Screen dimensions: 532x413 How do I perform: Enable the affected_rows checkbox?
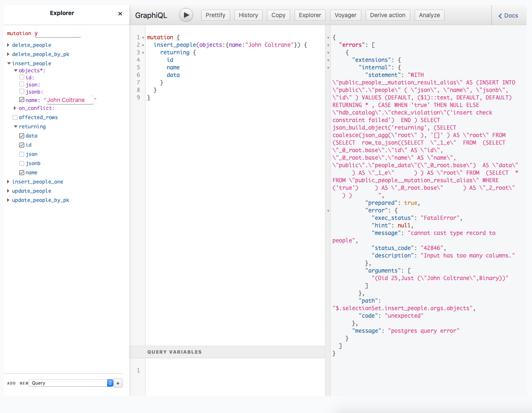(15, 117)
